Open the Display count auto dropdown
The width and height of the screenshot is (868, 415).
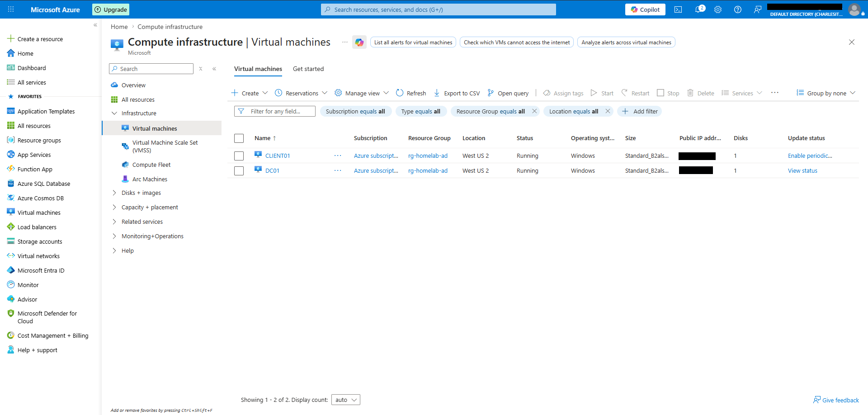345,400
